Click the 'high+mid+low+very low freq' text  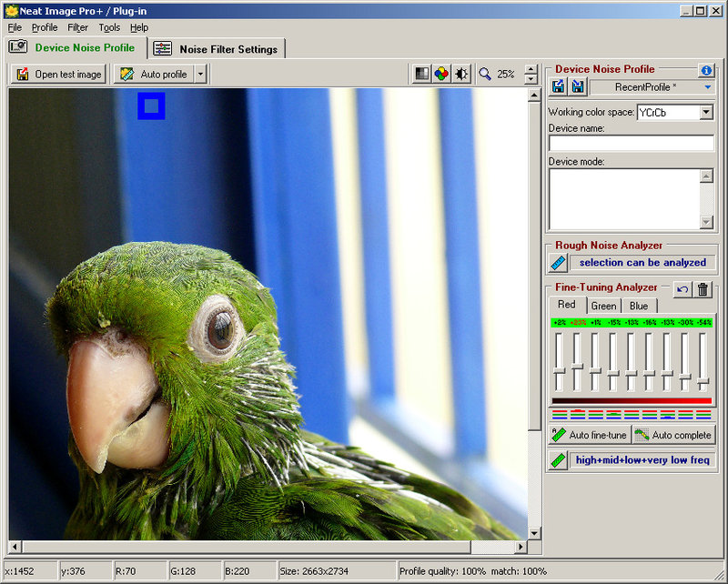[642, 460]
